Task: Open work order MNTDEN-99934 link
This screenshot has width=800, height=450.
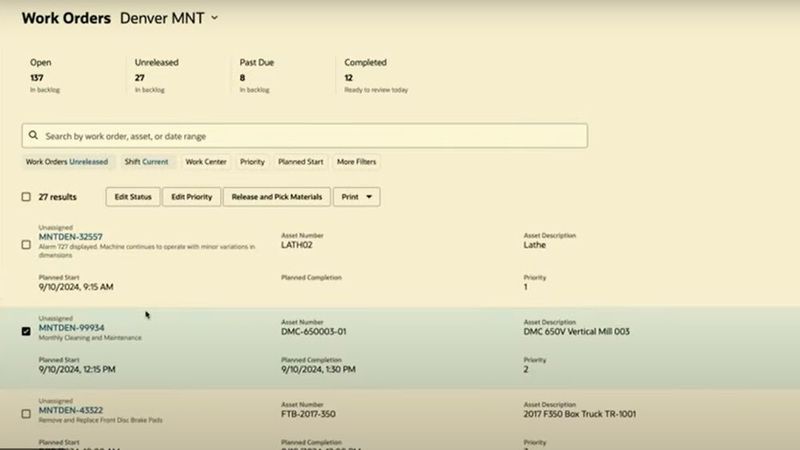Action: tap(71, 328)
